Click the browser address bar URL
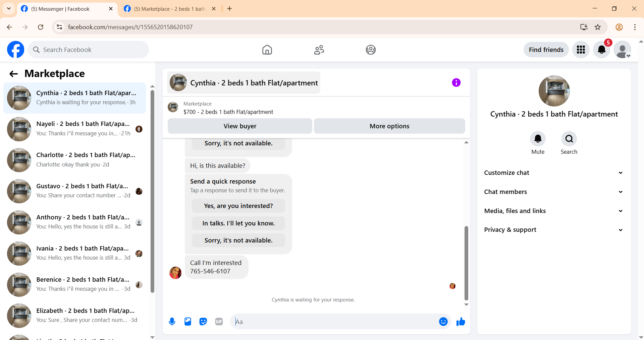 click(130, 27)
